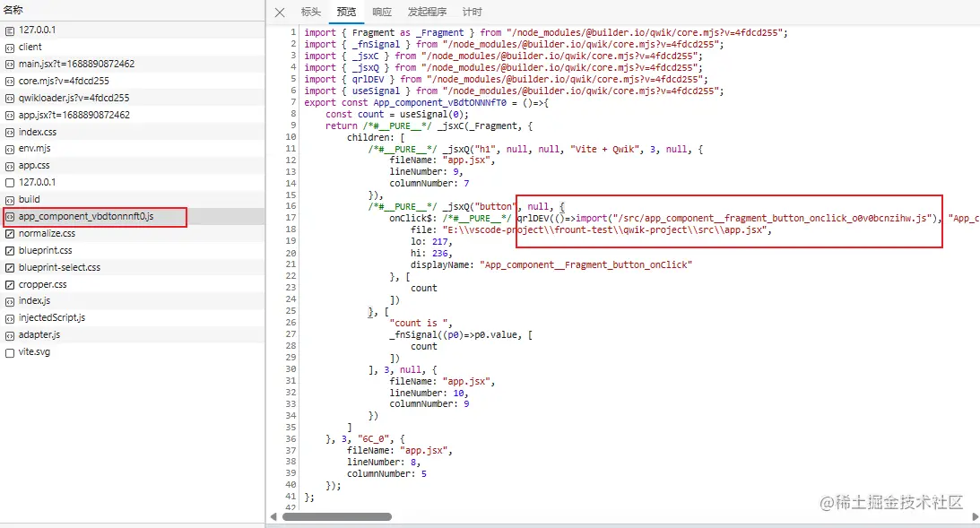Viewport: 980px width, 528px height.
Task: Select the build request row
Action: [132, 199]
